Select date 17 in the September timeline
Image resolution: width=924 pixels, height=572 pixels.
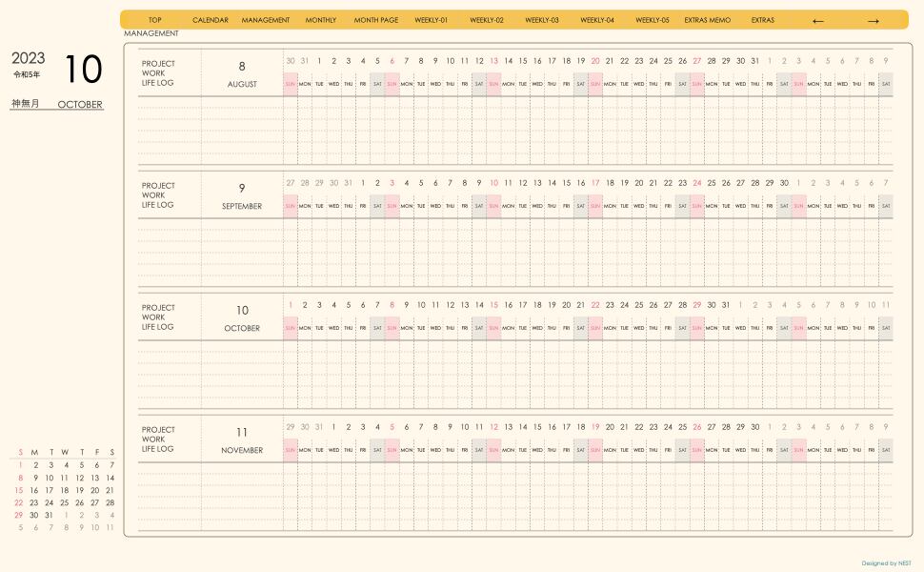click(595, 183)
